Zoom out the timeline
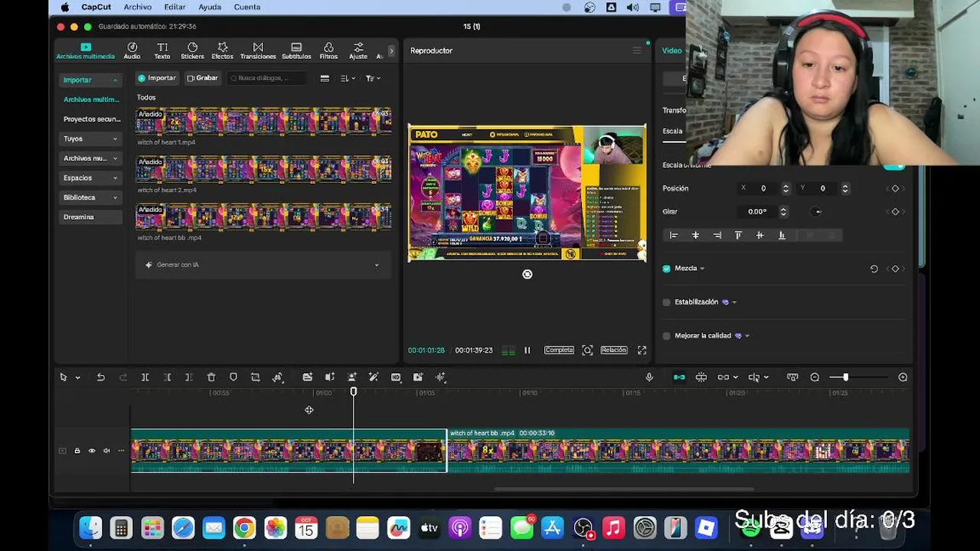The image size is (980, 551). 815,377
